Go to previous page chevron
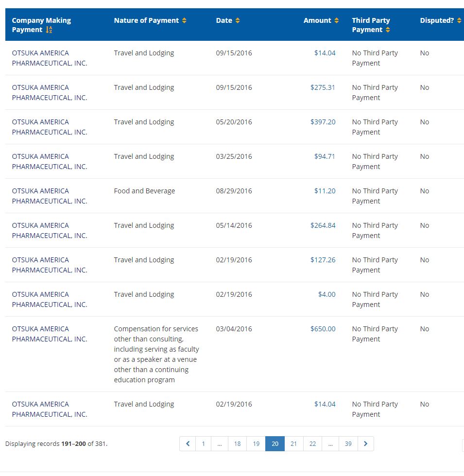Screen dimensions: 464x476 tap(188, 443)
